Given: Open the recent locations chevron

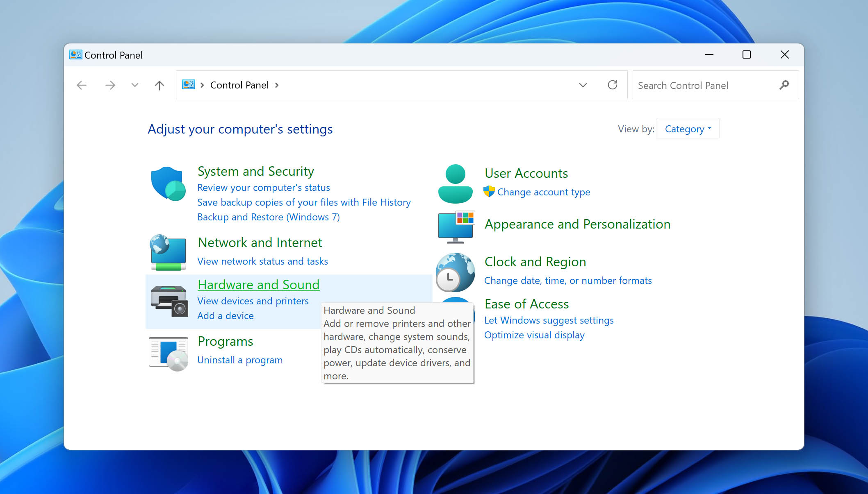Looking at the screenshot, I should pyautogui.click(x=134, y=85).
